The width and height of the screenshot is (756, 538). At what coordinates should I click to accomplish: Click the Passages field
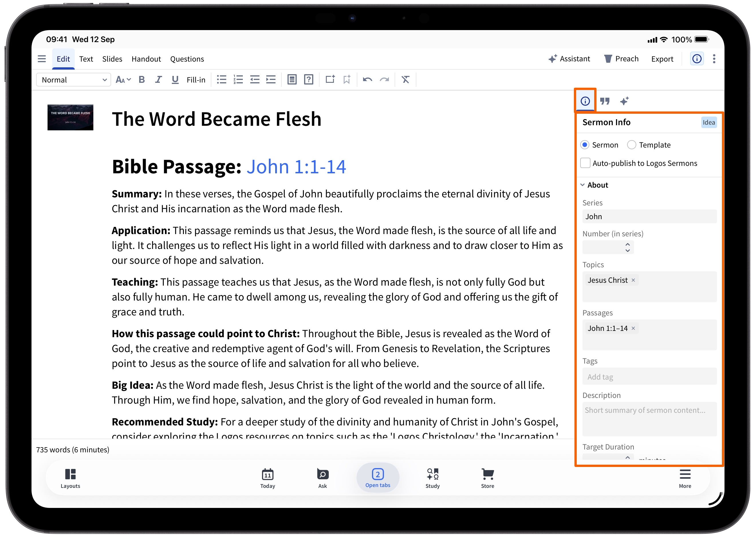tap(649, 335)
